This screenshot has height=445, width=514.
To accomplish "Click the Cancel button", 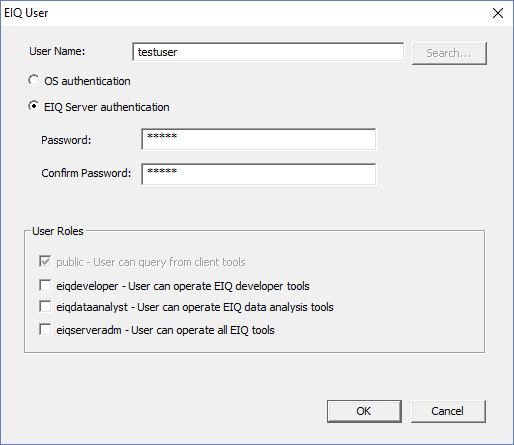I will (x=448, y=411).
